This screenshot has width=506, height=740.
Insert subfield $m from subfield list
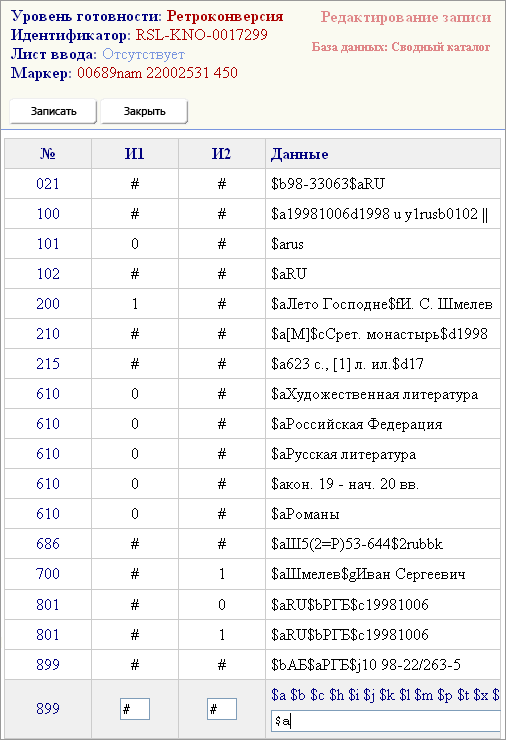(x=423, y=695)
